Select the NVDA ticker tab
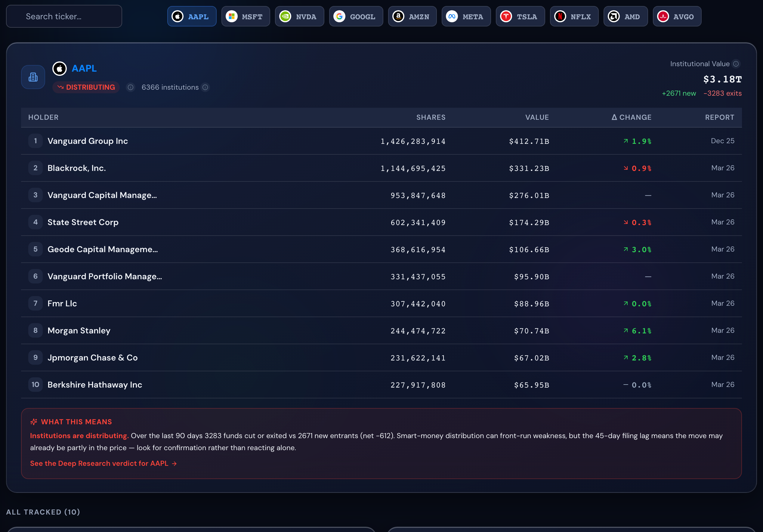This screenshot has width=763, height=532. (x=299, y=16)
